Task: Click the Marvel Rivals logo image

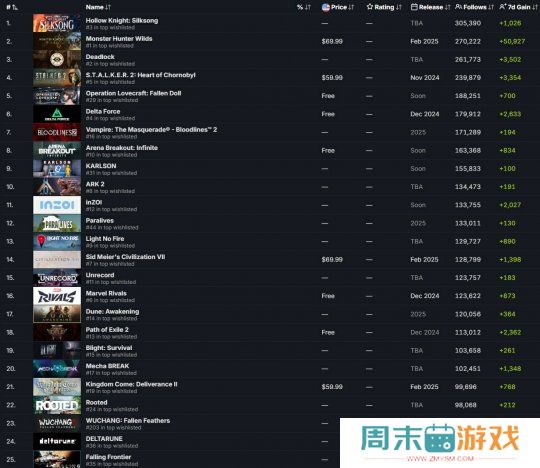Action: (57, 296)
